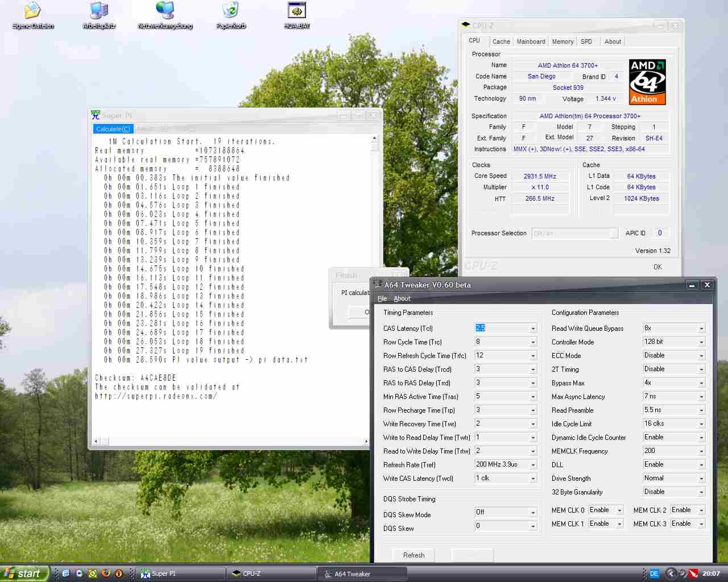
Task: Click the orange info quick launch icon
Action: click(x=119, y=573)
